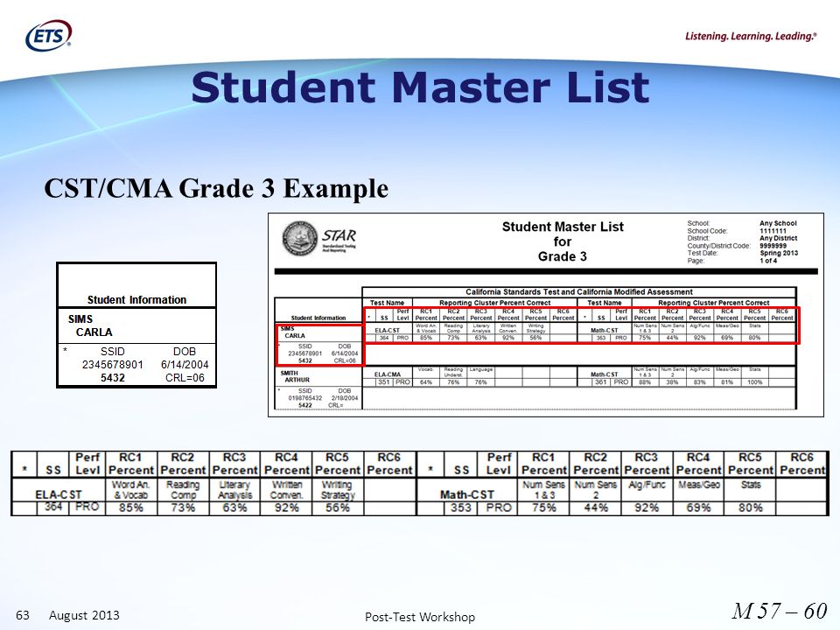Select the 'Student Master List' slide title
This screenshot has height=630, width=840.
point(420,87)
